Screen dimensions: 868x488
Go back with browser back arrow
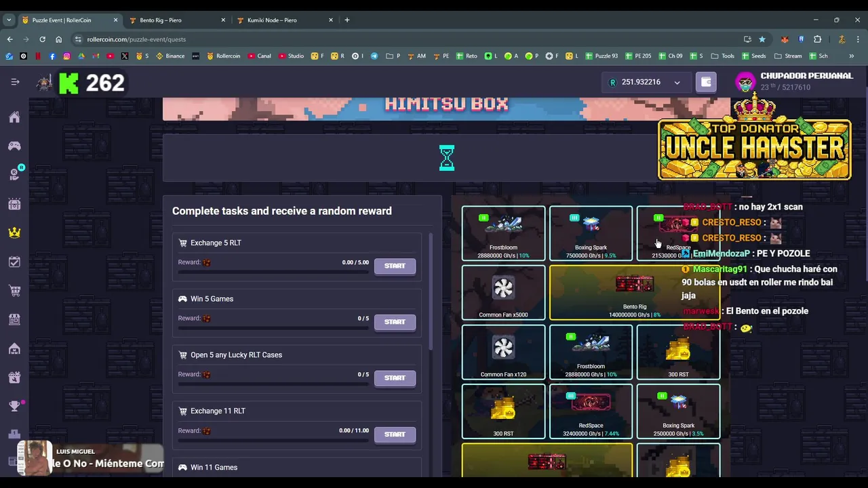point(9,39)
